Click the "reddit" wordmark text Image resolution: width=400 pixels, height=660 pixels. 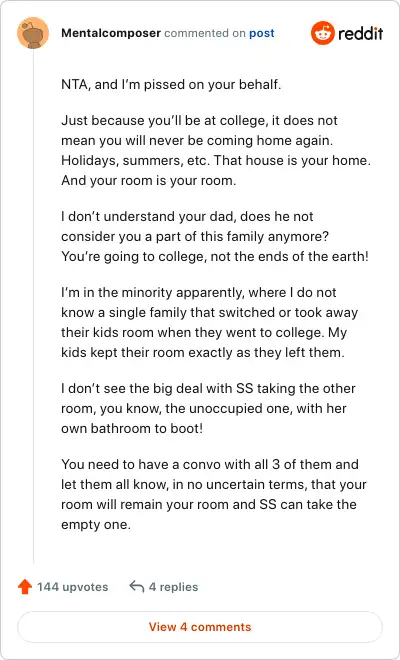360,33
